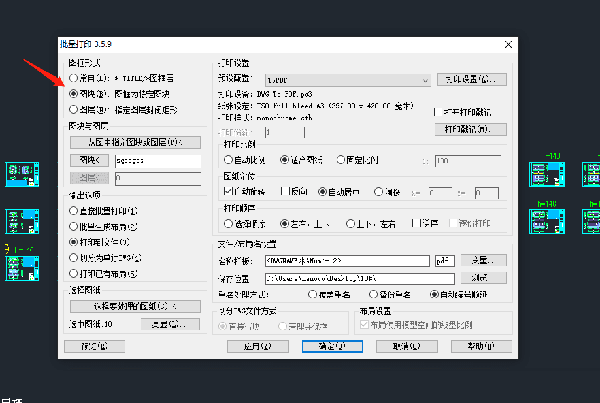
Task: Select the auto scale radio button
Action: click(228, 160)
